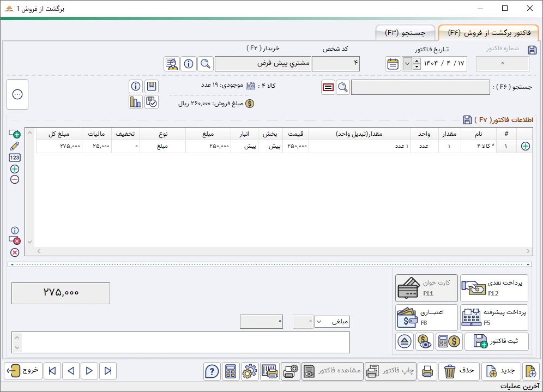Screen dimensions: 543x392
Task: Click the notes text box at bottom
Action: (181, 342)
